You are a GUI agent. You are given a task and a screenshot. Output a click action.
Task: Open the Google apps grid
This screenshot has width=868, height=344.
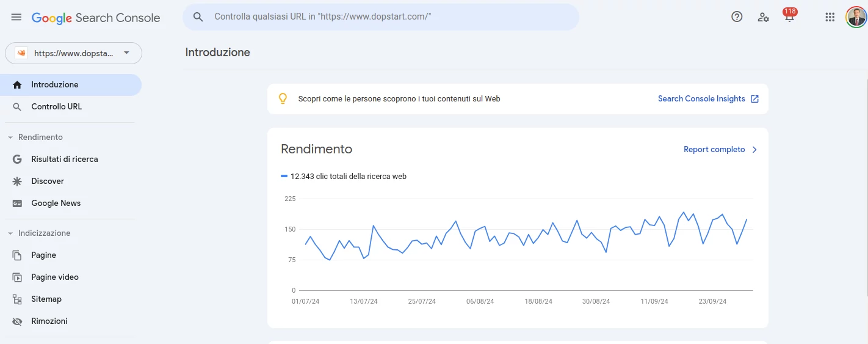coord(830,17)
